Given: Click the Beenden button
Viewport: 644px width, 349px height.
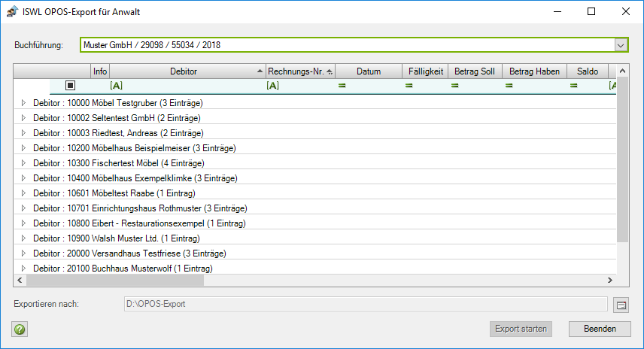Looking at the screenshot, I should pyautogui.click(x=600, y=329).
